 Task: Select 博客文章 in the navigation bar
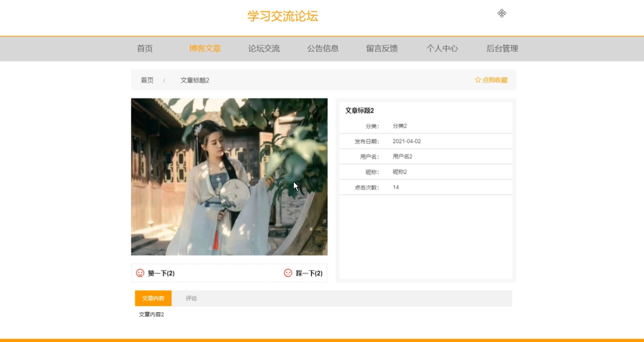[205, 48]
